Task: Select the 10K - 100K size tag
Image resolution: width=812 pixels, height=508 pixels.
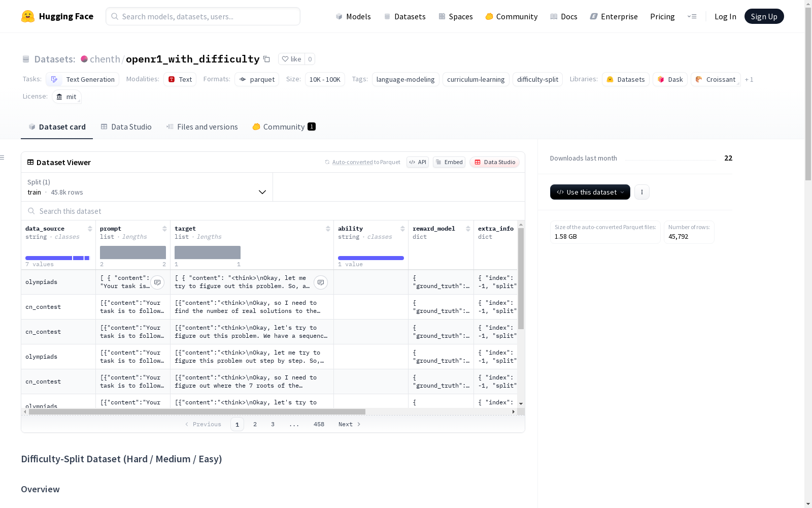Action: click(325, 79)
